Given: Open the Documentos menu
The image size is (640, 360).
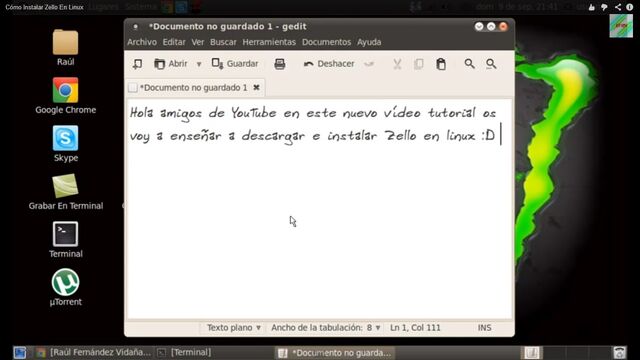Looking at the screenshot, I should click(x=327, y=42).
